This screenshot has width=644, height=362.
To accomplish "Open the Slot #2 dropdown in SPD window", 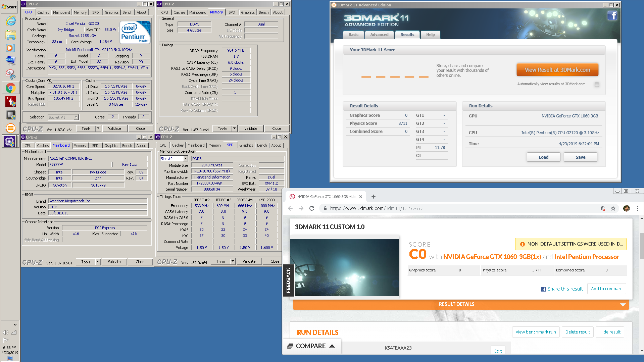I will pyautogui.click(x=185, y=159).
